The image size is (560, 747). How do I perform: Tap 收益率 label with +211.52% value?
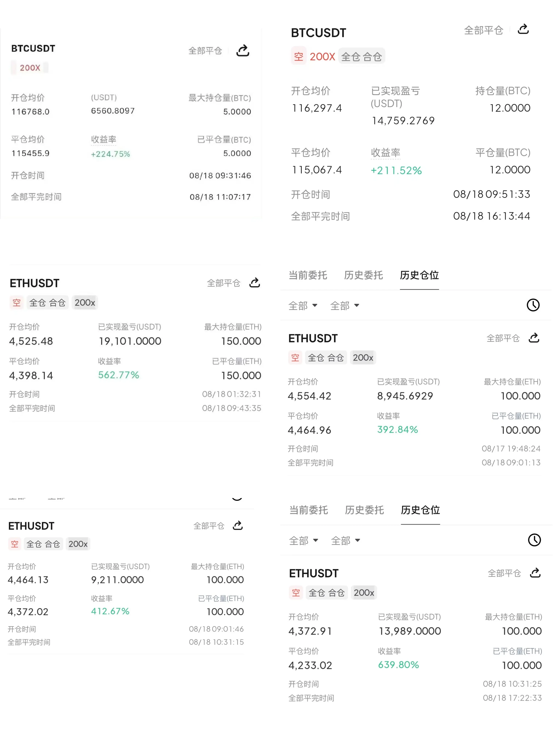385,153
